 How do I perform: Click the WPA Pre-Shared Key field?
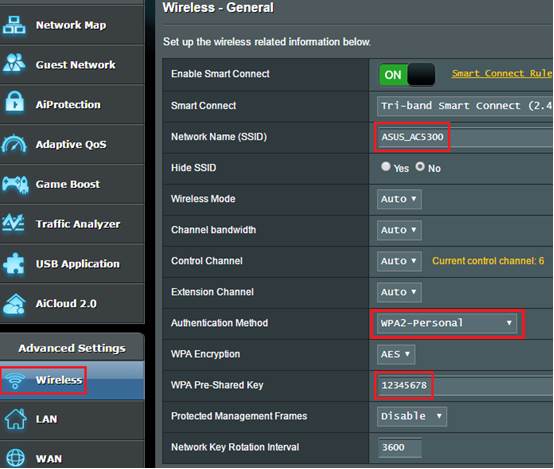pyautogui.click(x=465, y=385)
